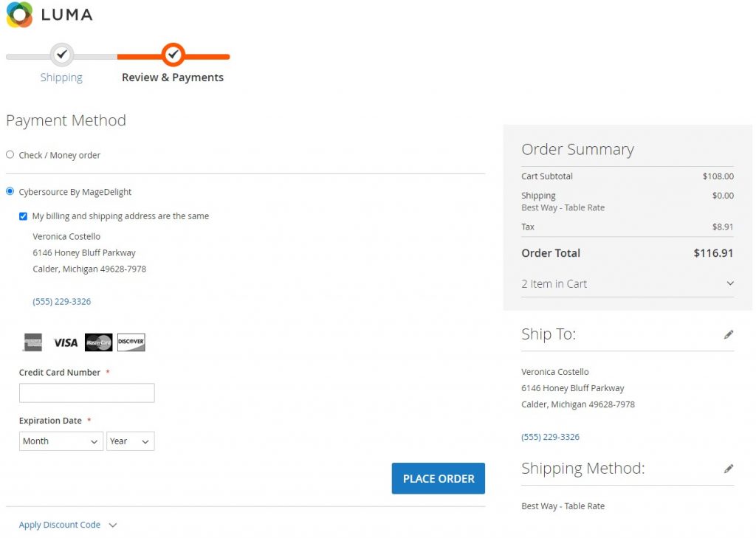Screen dimensions: 756x538
Task: Uncheck billing and shipping address are same
Action: 23,215
